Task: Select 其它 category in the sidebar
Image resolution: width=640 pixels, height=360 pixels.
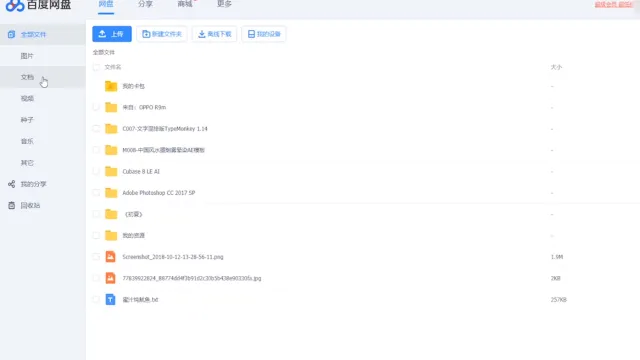Action: [27, 163]
